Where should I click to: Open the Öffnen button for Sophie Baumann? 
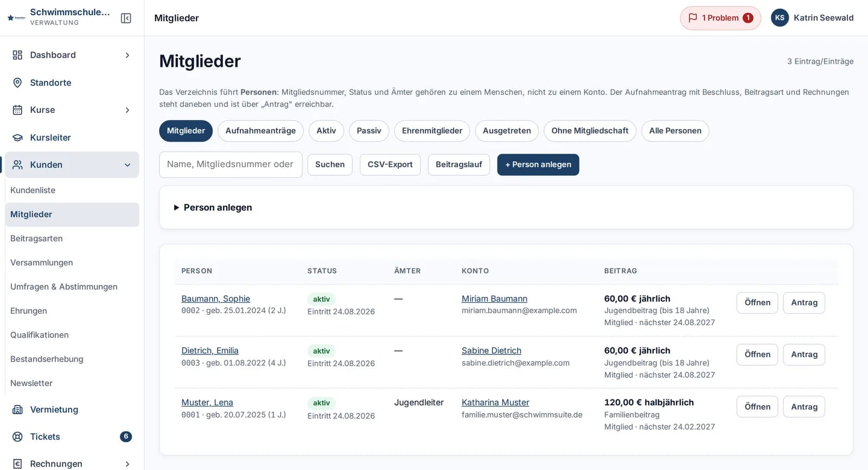pos(757,303)
